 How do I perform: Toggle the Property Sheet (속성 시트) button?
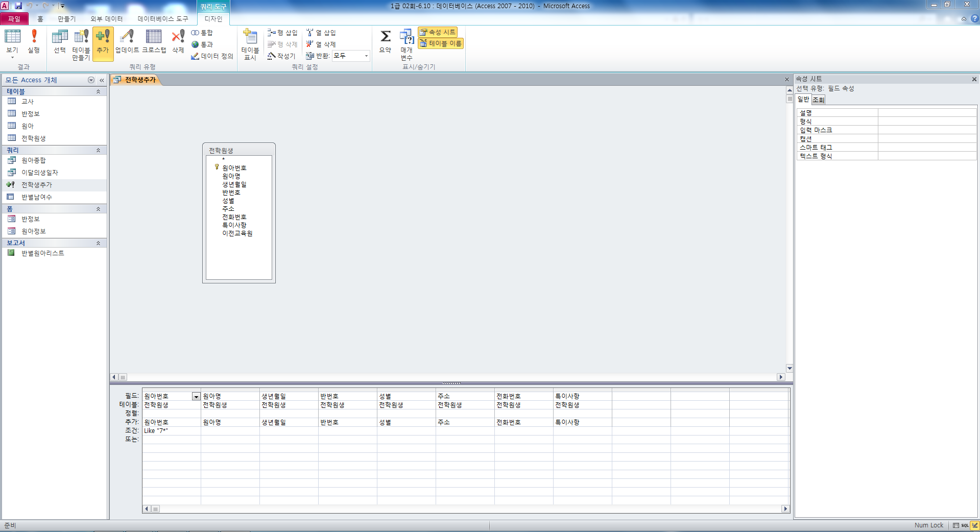(x=438, y=32)
